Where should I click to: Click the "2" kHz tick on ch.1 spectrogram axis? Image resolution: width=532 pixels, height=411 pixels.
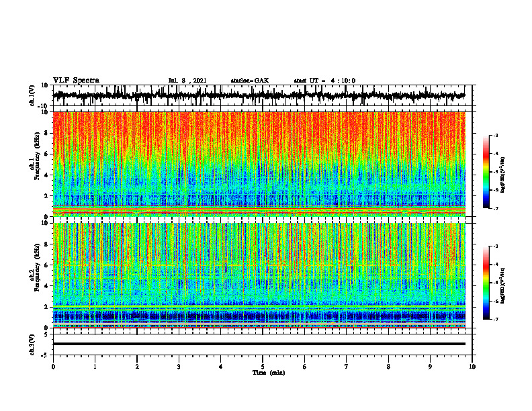click(x=47, y=196)
